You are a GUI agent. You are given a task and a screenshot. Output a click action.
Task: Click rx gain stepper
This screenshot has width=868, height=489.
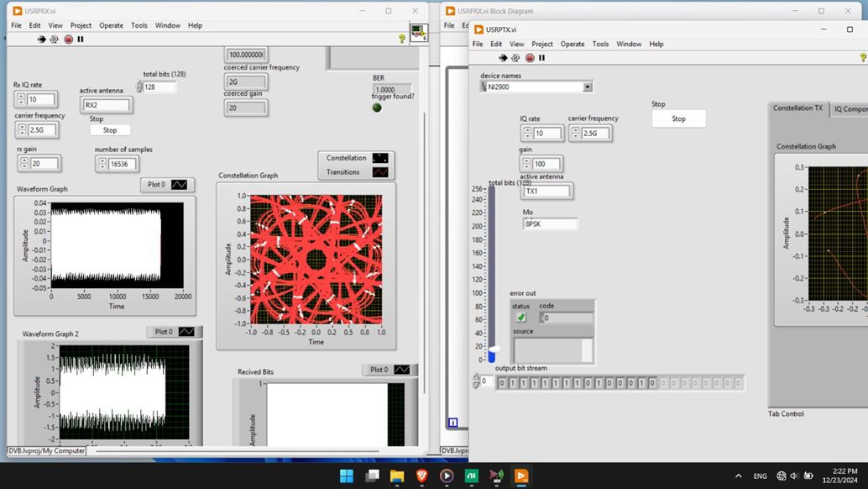[x=24, y=163]
